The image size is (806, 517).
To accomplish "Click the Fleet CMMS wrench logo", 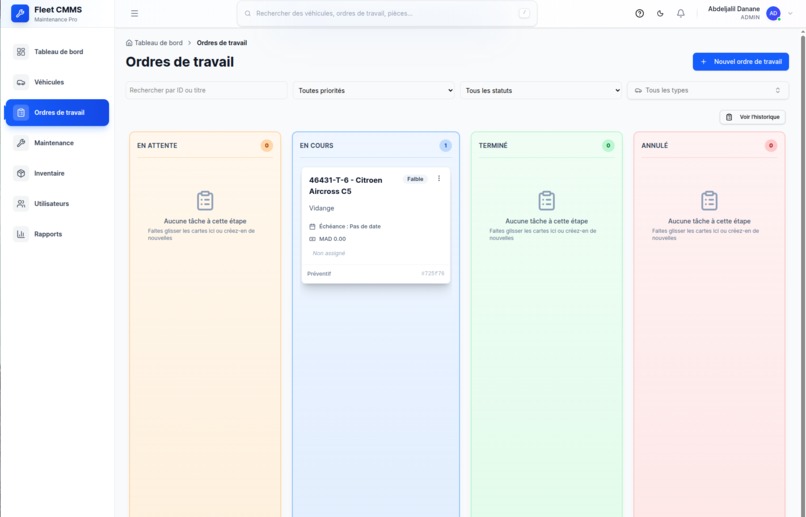I will click(x=20, y=13).
